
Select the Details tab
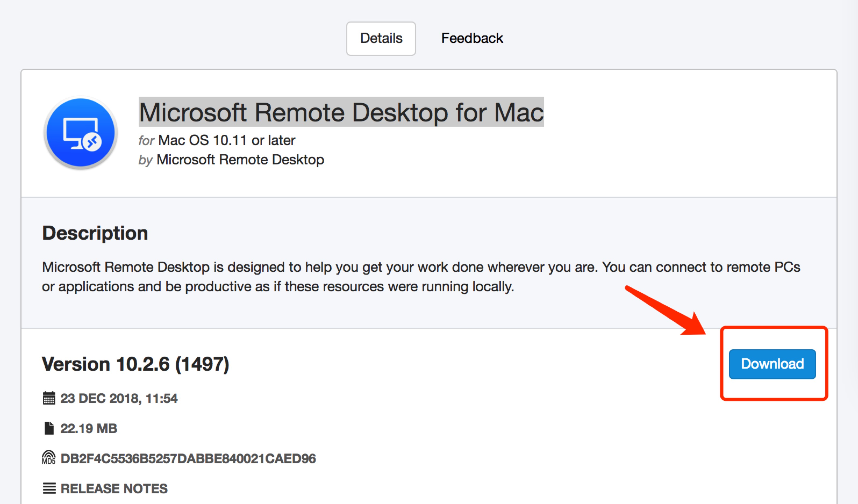coord(381,38)
